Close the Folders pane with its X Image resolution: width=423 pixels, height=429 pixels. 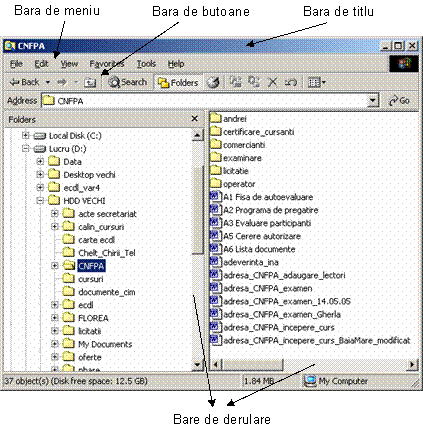195,119
